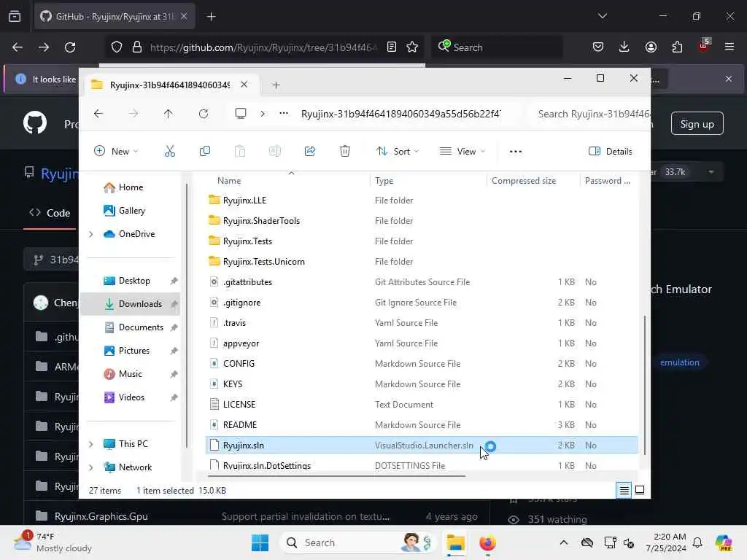Image resolution: width=747 pixels, height=560 pixels.
Task: Open Firefox list all tabs chevron
Action: [602, 16]
